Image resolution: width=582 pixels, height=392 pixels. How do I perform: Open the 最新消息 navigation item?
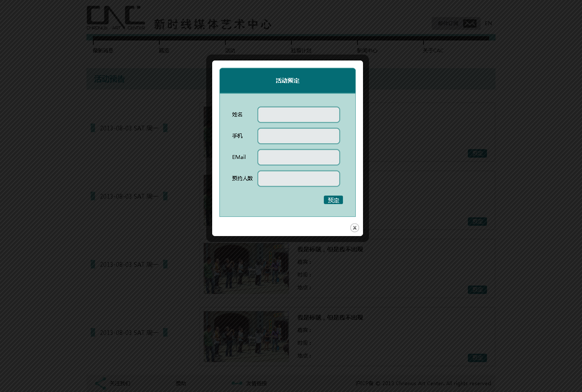[103, 50]
